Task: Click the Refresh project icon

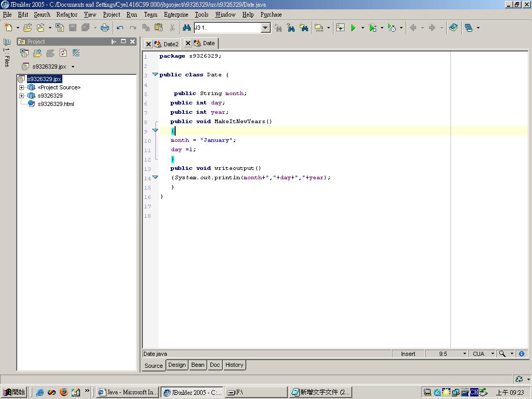Action: [63, 53]
